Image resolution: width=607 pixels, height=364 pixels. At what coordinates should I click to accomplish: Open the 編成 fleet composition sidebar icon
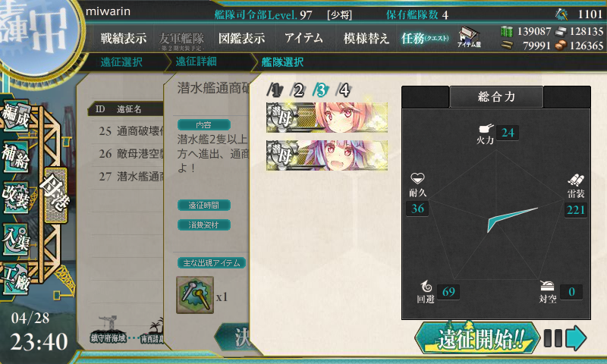(15, 116)
